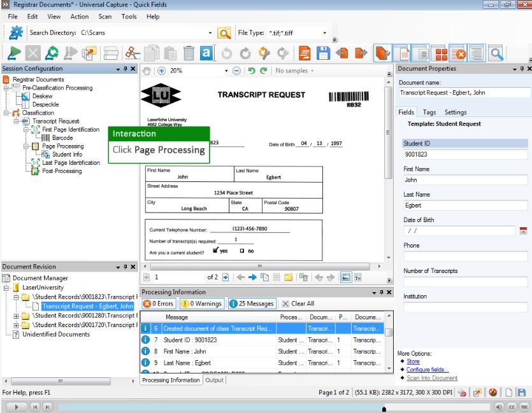Click the blue gear scan source icon
The height and width of the screenshot is (413, 532).
click(x=15, y=33)
